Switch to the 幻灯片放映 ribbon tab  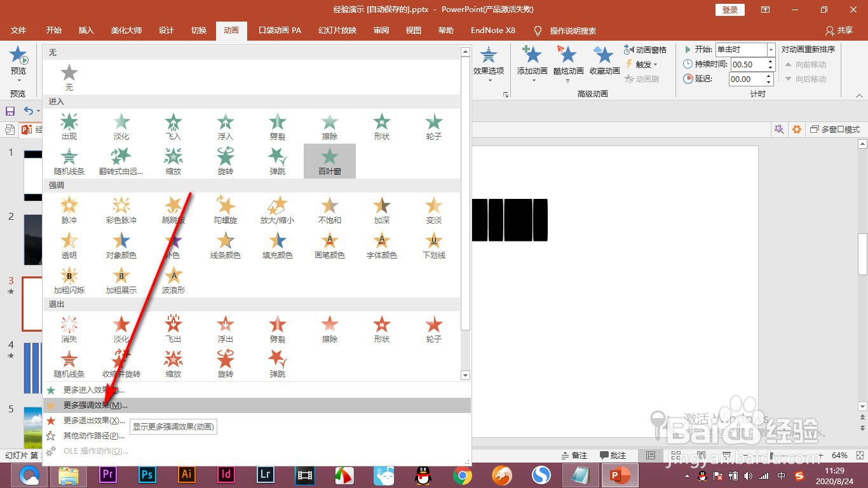[337, 30]
